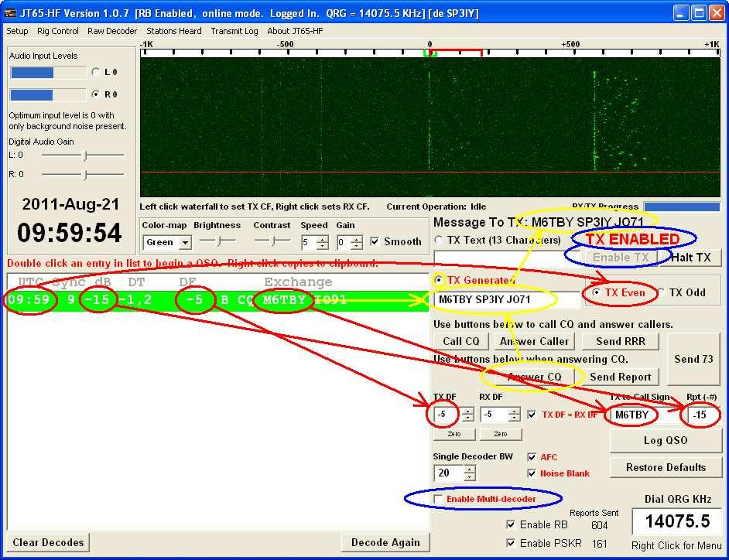Toggle the Enable Multi-decoder checkbox
Viewport: 729px width, 560px height.
[438, 499]
